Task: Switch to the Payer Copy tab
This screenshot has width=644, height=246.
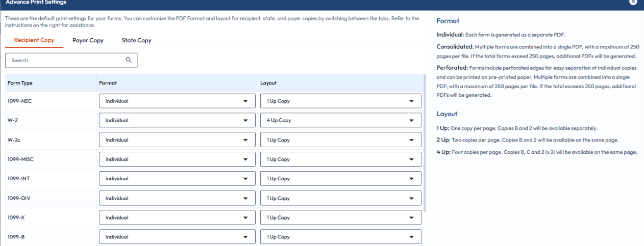Action: pos(88,40)
